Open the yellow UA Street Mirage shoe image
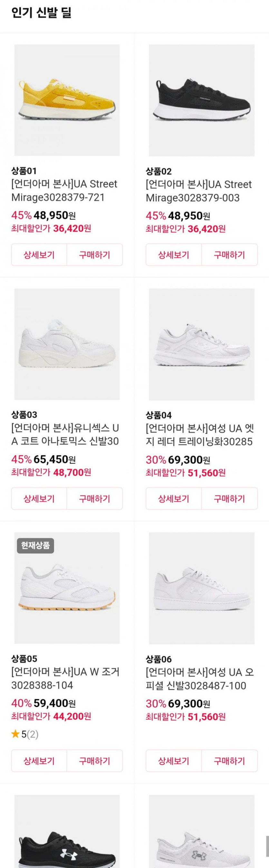Image resolution: width=269 pixels, height=868 pixels. pos(67,100)
